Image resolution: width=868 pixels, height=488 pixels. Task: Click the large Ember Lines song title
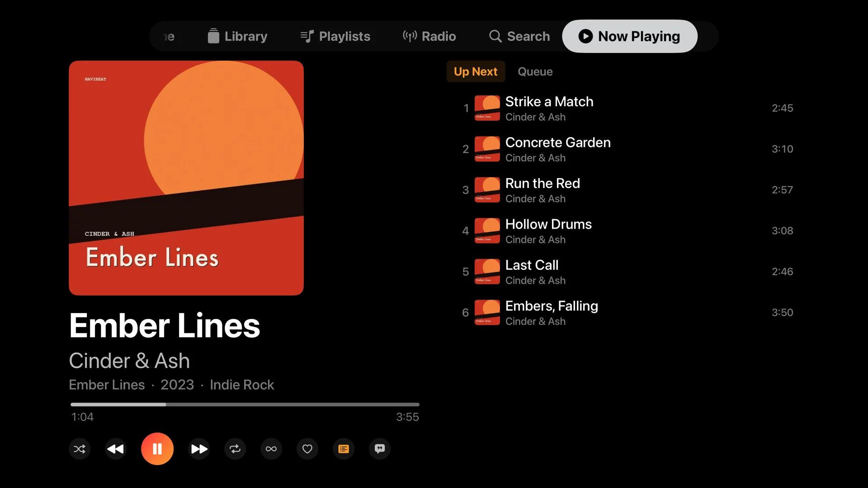[165, 326]
